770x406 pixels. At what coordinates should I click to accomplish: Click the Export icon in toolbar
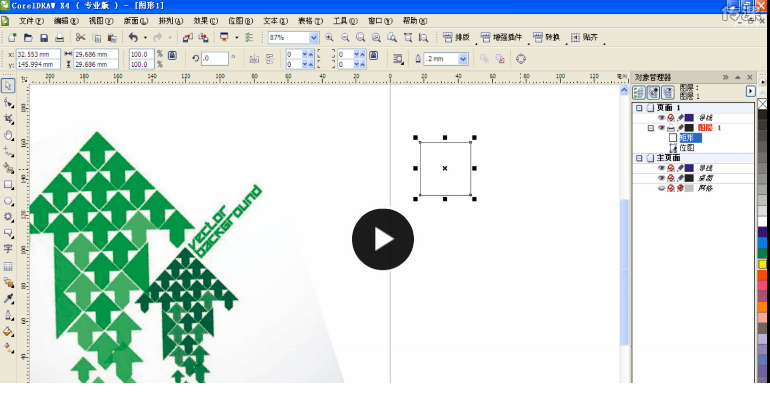tap(203, 37)
